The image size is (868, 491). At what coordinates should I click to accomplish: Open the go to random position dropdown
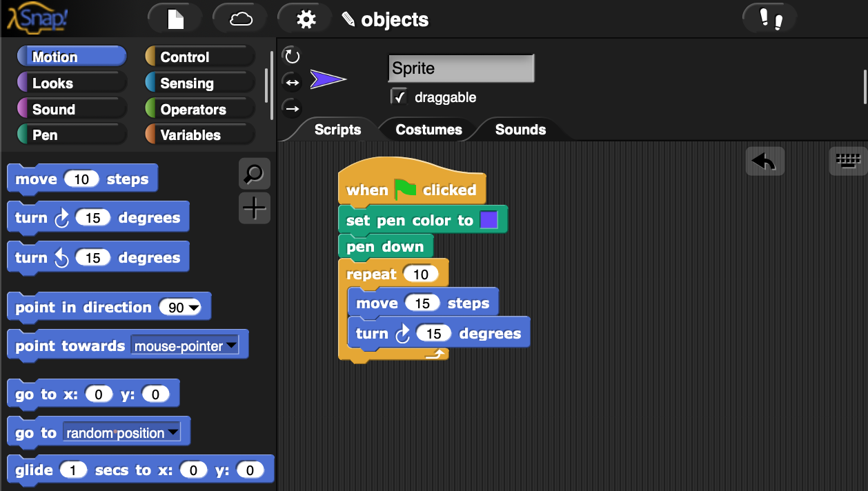click(173, 433)
